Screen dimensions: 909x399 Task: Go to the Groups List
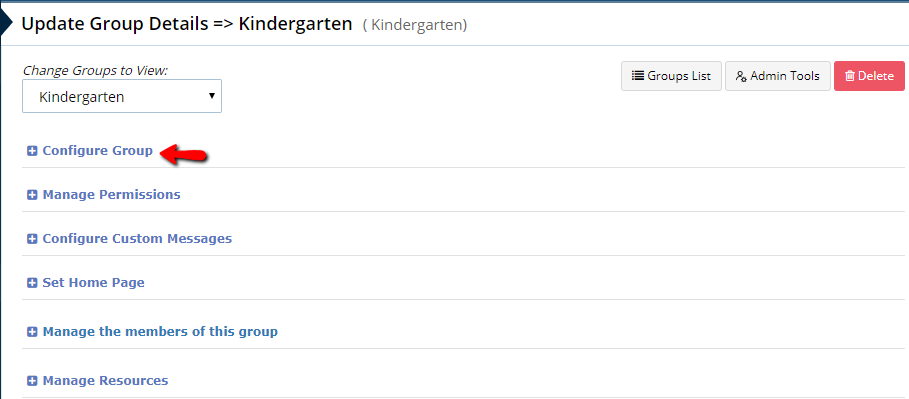671,76
